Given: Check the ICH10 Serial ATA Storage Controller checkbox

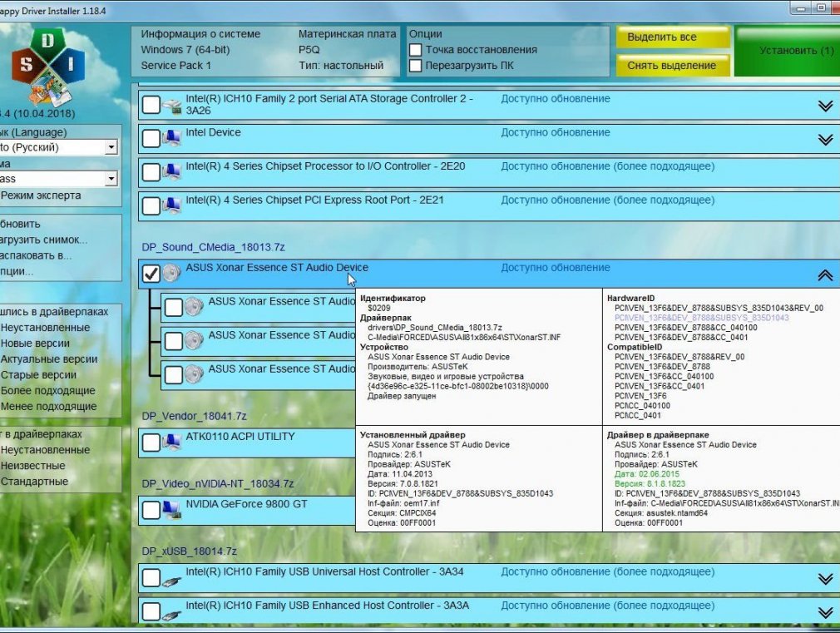Looking at the screenshot, I should tap(151, 105).
